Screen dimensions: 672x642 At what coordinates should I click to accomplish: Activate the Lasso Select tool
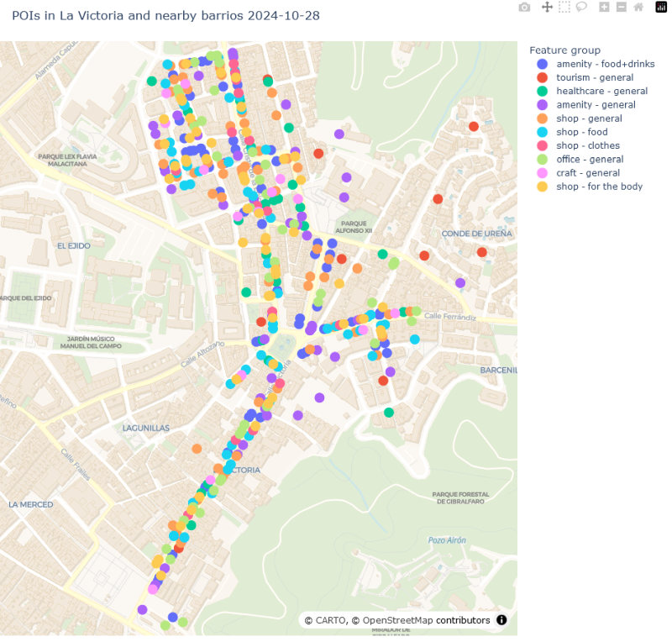pyautogui.click(x=580, y=7)
